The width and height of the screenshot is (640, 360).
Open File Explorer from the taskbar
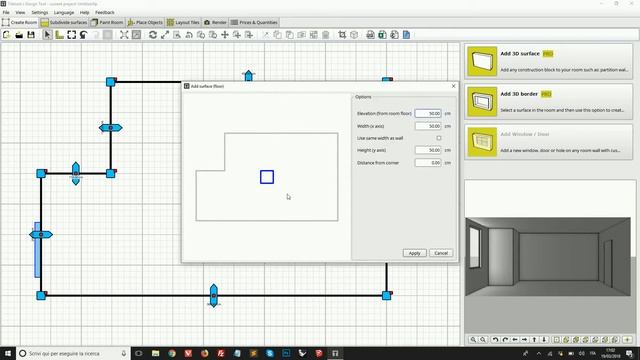[156, 353]
